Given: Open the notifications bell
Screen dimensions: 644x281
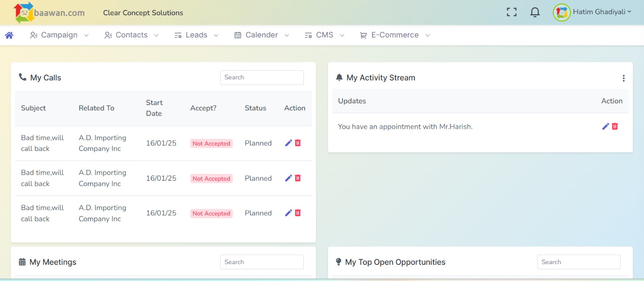Looking at the screenshot, I should click(x=535, y=12).
